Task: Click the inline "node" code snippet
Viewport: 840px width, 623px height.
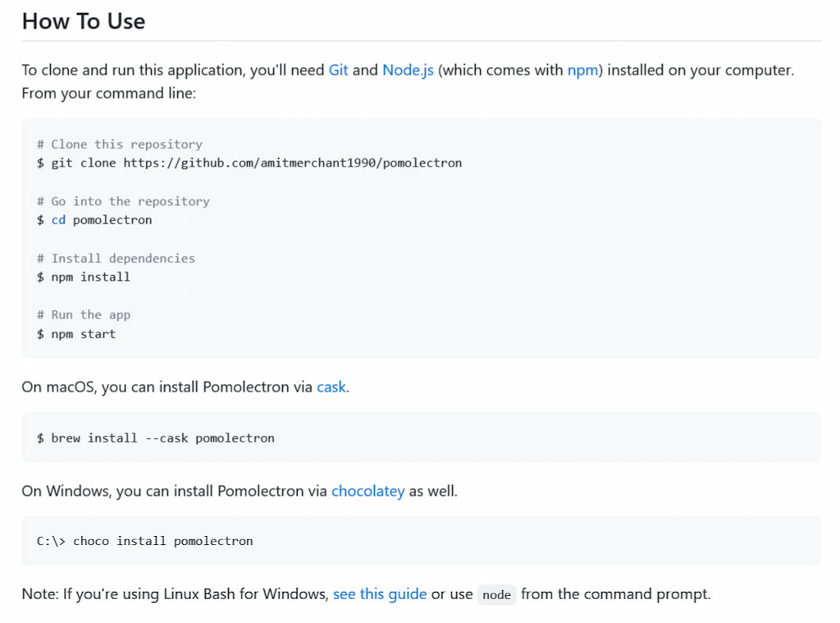Action: (x=497, y=595)
